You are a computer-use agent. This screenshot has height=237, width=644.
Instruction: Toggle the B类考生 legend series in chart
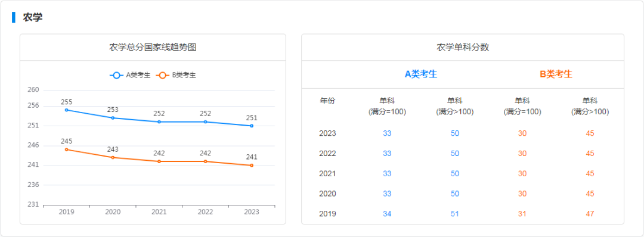pyautogui.click(x=176, y=76)
